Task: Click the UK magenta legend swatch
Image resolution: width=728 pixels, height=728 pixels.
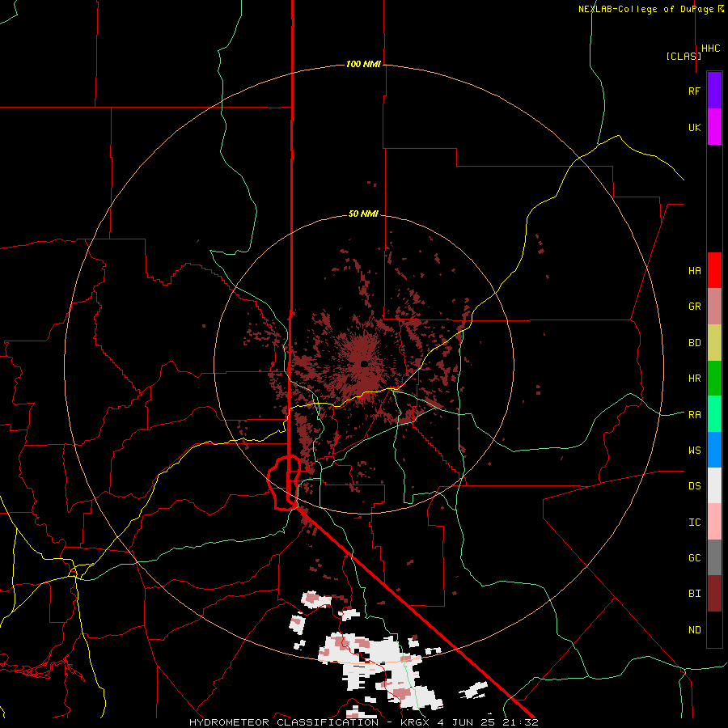Action: [714, 127]
